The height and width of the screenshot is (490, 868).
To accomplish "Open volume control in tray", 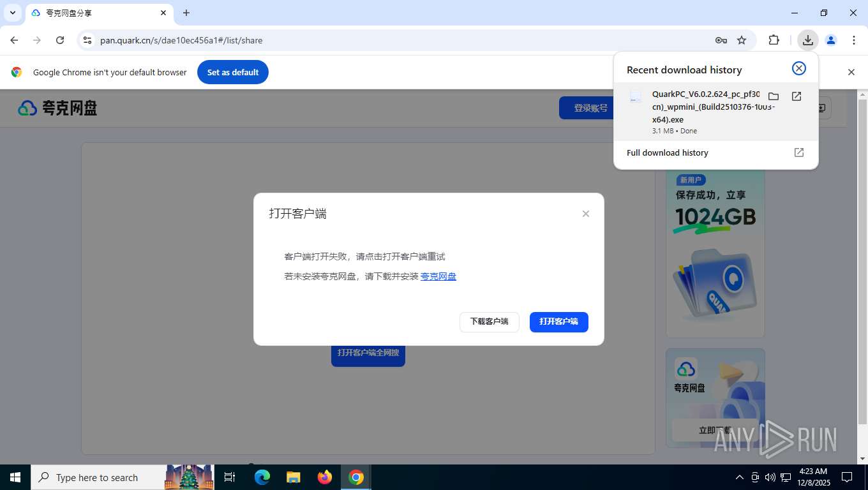I will (x=770, y=477).
